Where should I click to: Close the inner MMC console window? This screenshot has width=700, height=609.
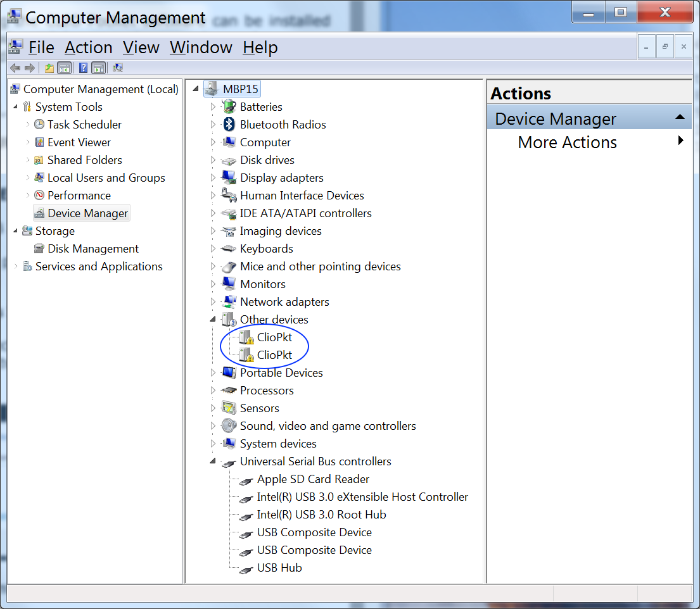click(684, 46)
